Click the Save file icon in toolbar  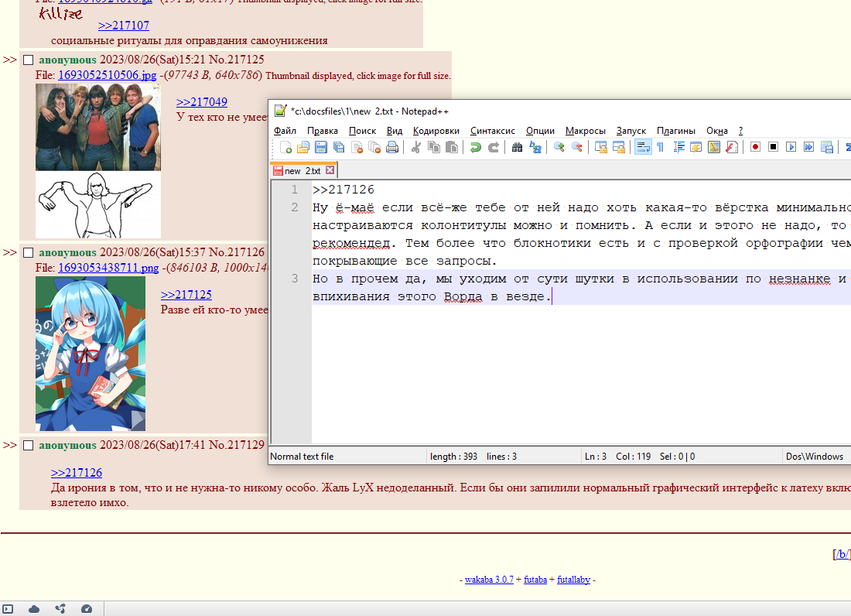pyautogui.click(x=320, y=147)
